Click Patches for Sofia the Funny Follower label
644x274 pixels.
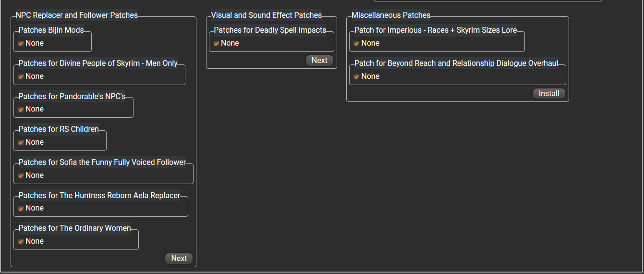[102, 162]
